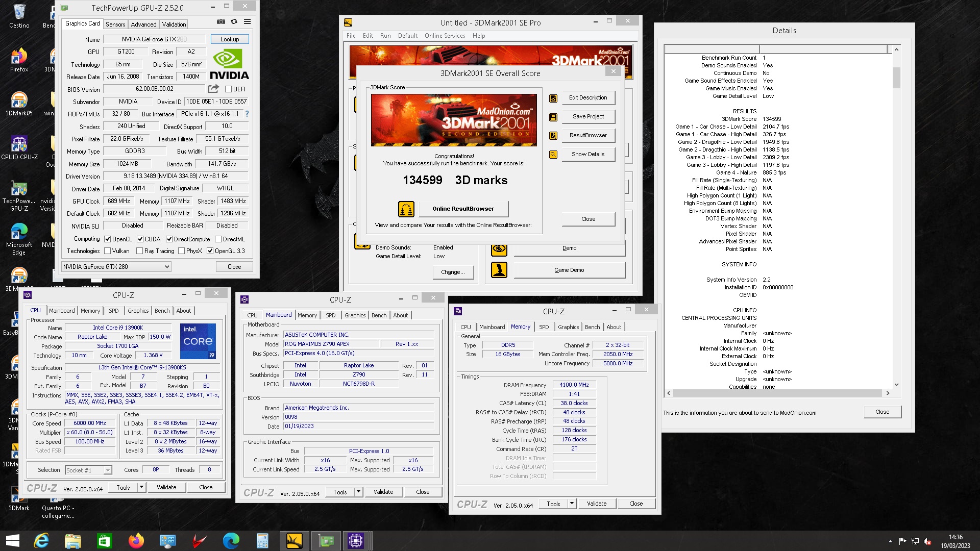This screenshot has width=980, height=551.
Task: Click Close button in Details window
Action: click(882, 412)
